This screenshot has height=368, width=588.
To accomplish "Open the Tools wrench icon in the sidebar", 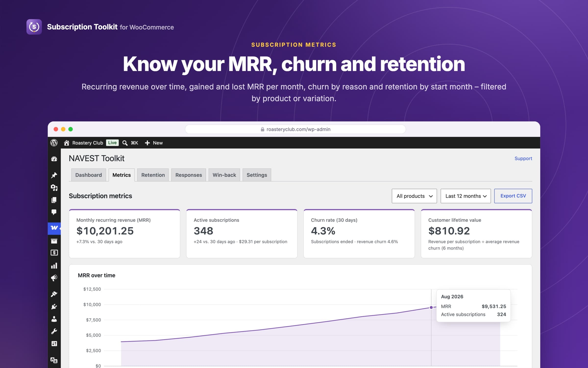I will 54,331.
